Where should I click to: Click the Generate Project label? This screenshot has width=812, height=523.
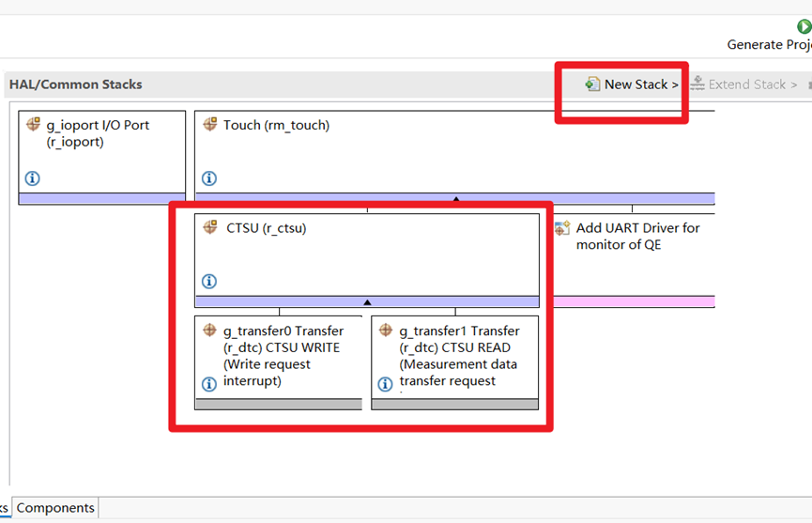tap(769, 44)
